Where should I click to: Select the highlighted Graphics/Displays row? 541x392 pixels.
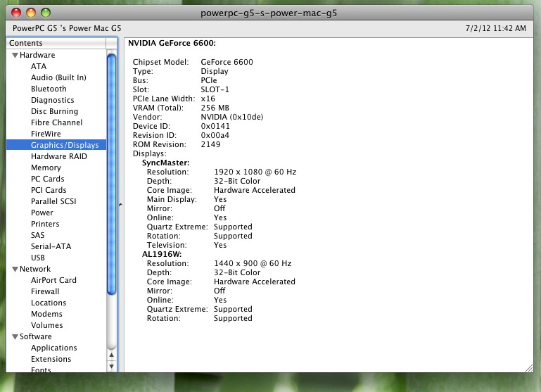click(x=56, y=145)
